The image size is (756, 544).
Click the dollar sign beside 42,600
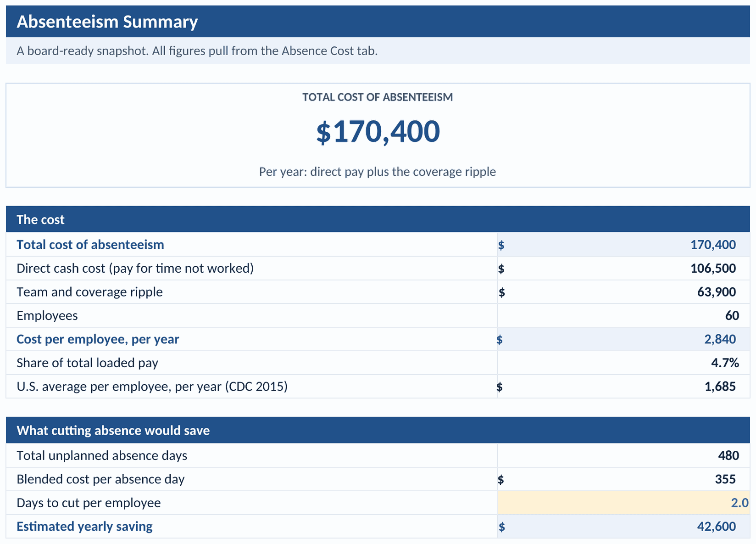tap(501, 527)
